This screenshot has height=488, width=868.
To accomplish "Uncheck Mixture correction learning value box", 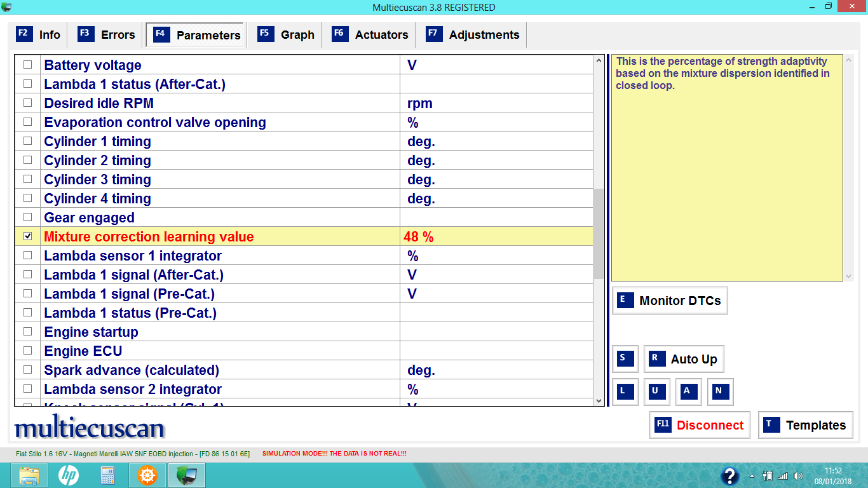I will [27, 236].
